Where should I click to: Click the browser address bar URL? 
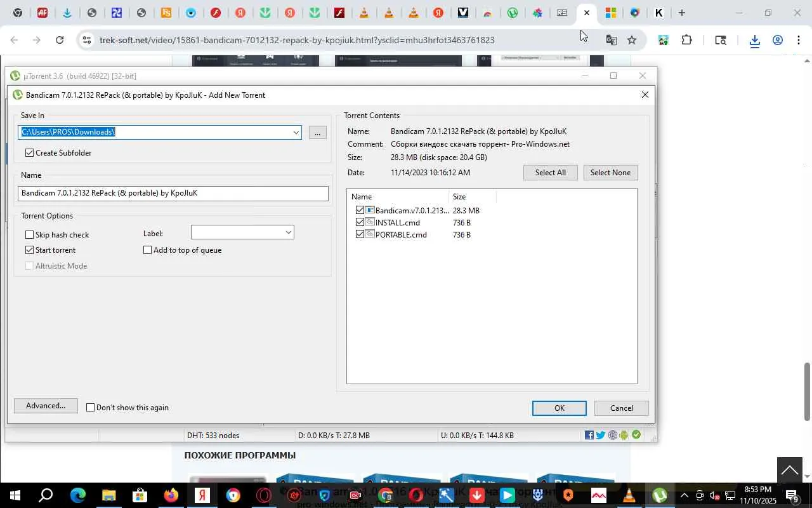[x=297, y=40]
